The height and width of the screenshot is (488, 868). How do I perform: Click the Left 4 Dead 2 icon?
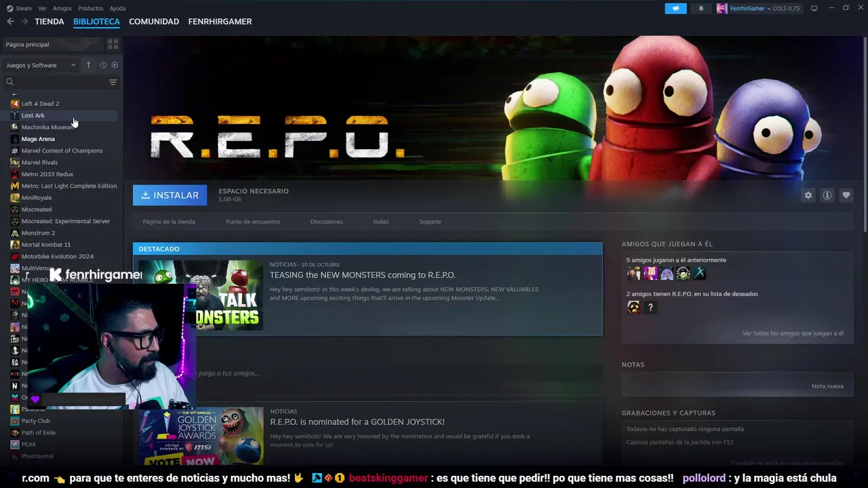click(x=15, y=104)
